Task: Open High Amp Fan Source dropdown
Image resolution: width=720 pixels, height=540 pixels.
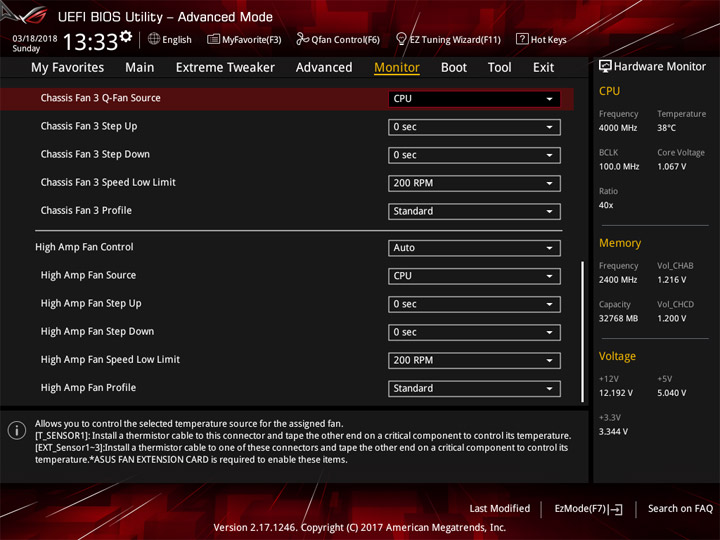Action: [474, 276]
